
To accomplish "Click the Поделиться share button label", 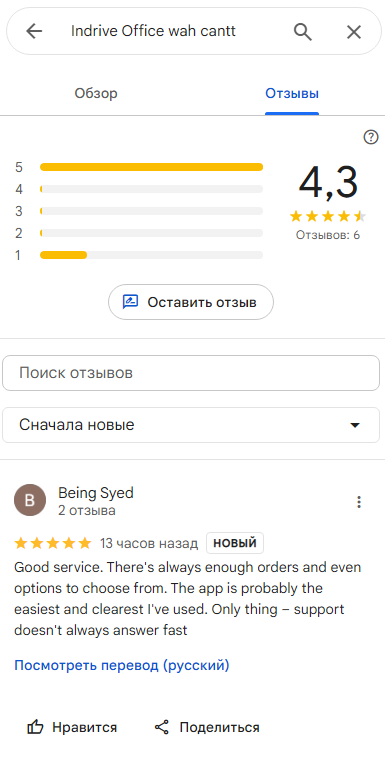I will (x=219, y=727).
